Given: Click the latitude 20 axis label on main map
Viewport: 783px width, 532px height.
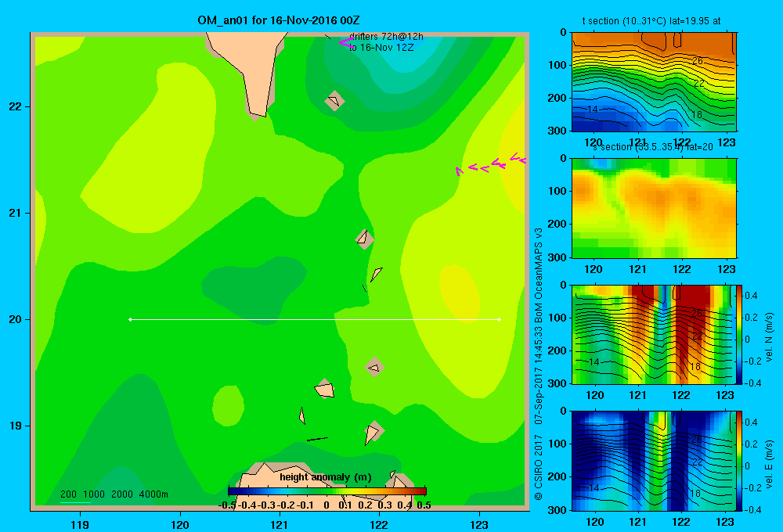Looking at the screenshot, I should pyautogui.click(x=16, y=319).
